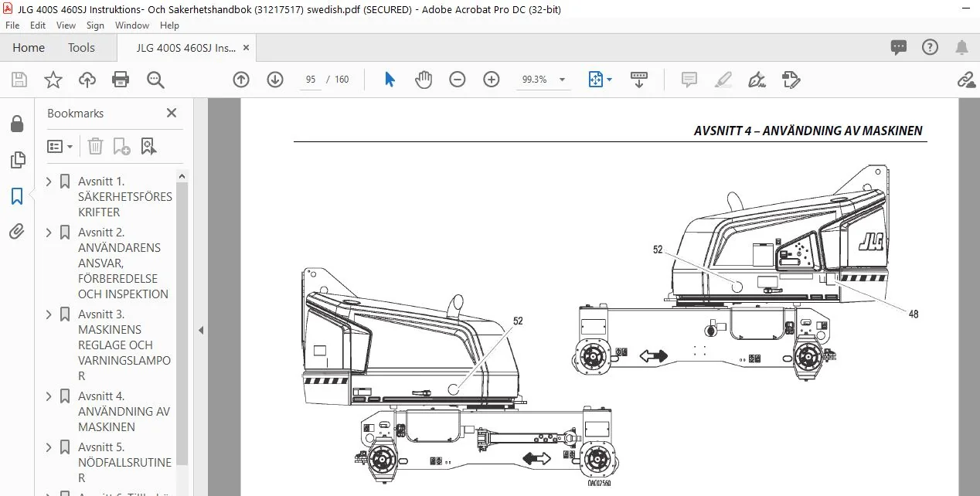Viewport: 980px width, 496px height.
Task: Select the highlight text tool
Action: tap(723, 79)
